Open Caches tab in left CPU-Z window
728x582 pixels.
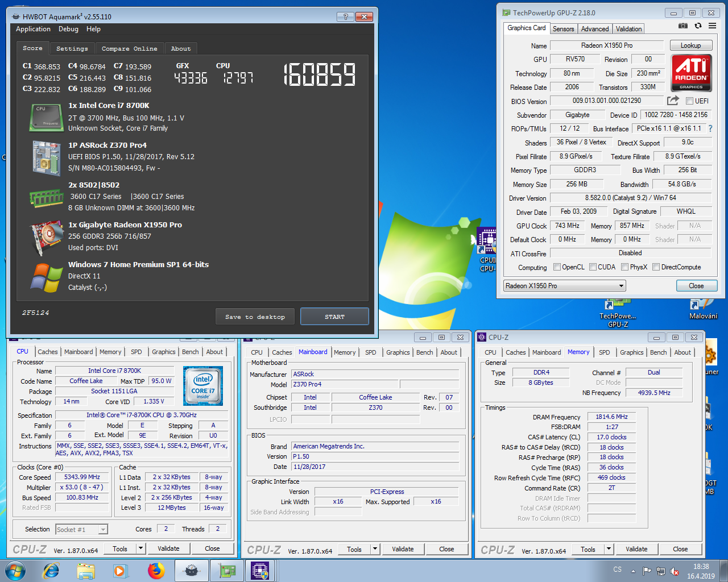click(48, 352)
